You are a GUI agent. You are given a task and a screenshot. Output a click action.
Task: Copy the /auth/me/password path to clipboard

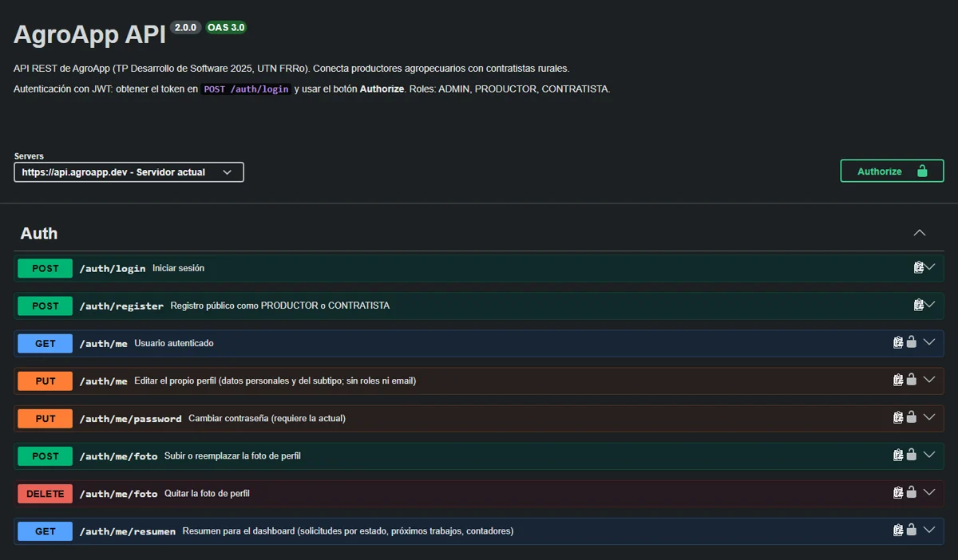pyautogui.click(x=898, y=418)
